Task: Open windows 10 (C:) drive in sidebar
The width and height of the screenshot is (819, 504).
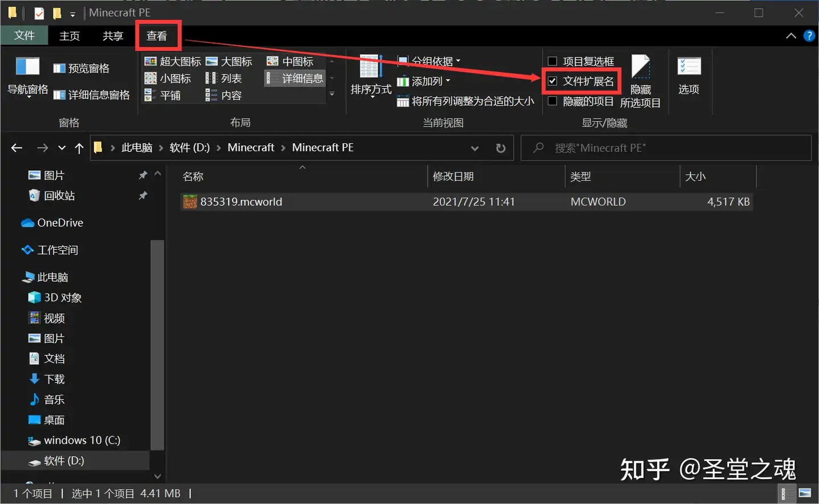Action: [x=74, y=441]
